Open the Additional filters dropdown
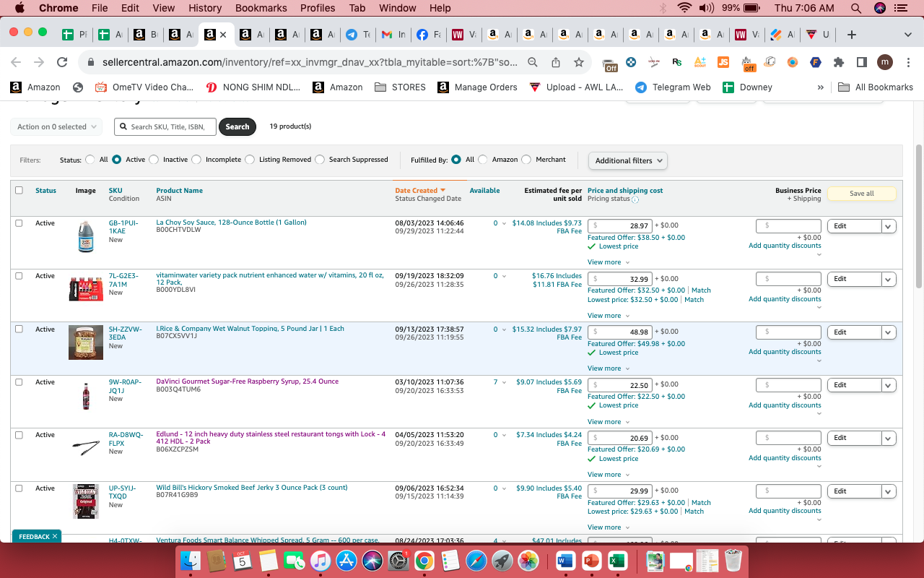The image size is (924, 578). 627,160
